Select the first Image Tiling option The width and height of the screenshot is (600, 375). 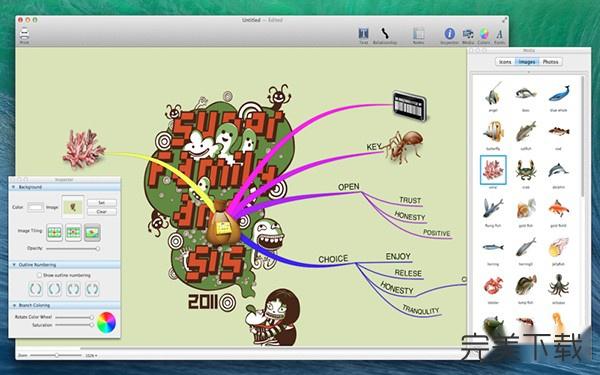point(54,232)
